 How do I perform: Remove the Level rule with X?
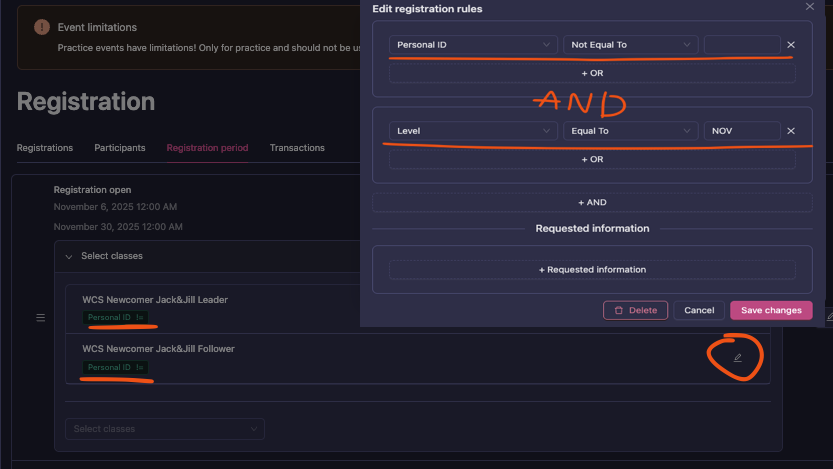(790, 131)
